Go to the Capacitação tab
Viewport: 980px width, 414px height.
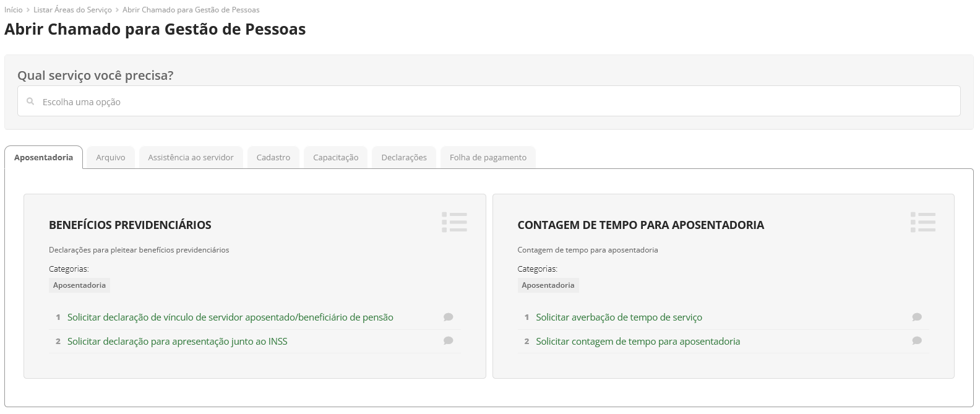[335, 158]
